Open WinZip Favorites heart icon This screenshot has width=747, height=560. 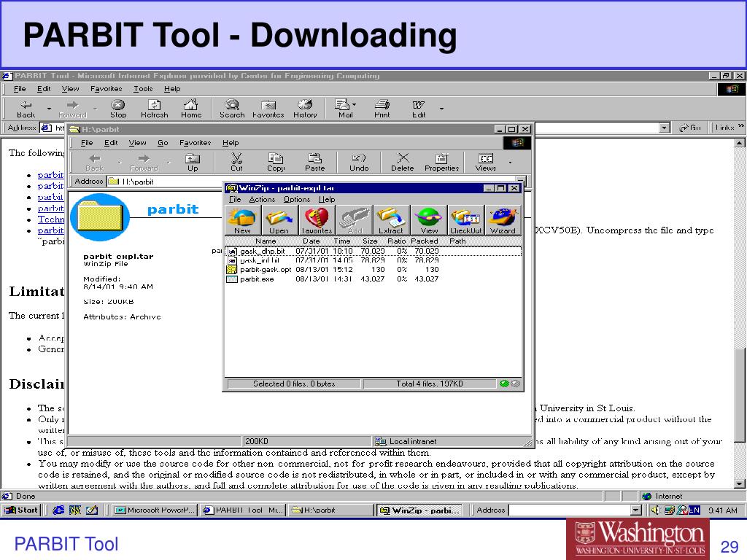click(x=317, y=220)
